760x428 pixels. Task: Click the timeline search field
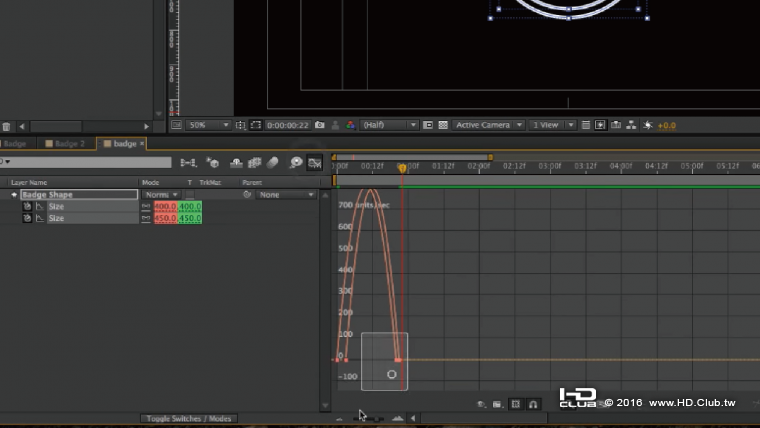(87, 162)
